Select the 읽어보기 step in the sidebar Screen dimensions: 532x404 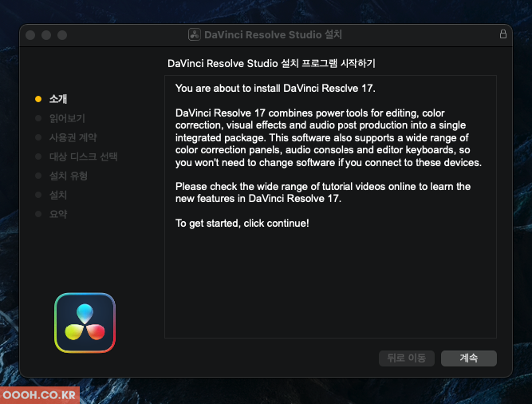[x=67, y=118]
